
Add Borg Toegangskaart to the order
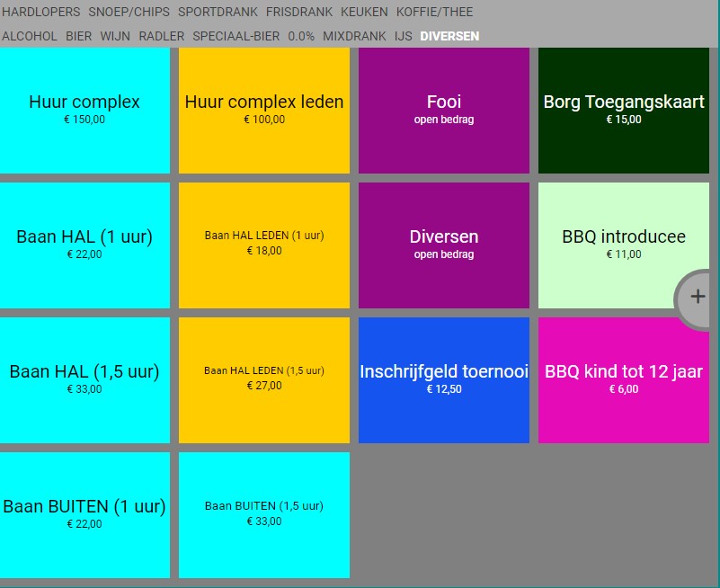point(624,110)
